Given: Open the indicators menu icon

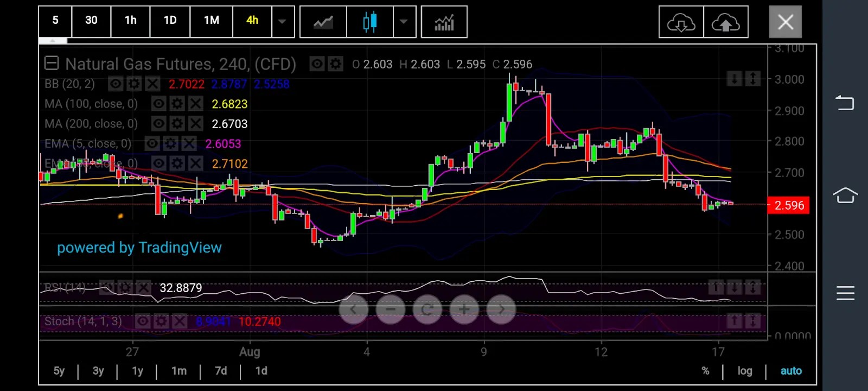Looking at the screenshot, I should tap(444, 22).
